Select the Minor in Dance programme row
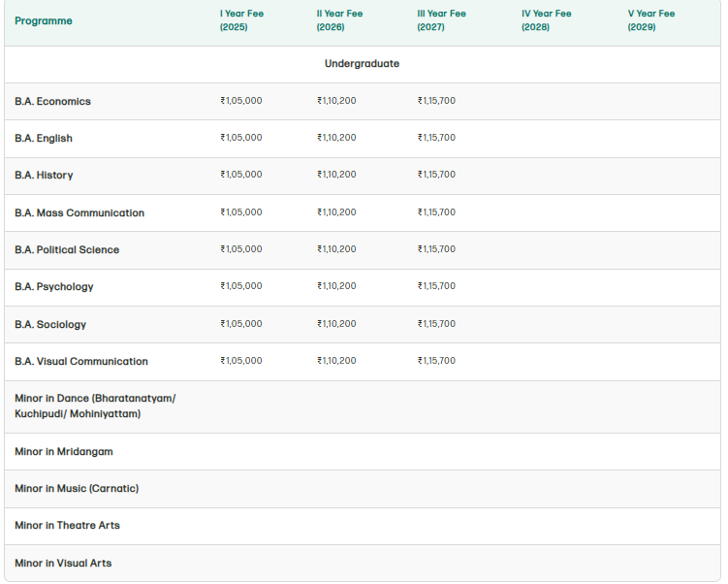The width and height of the screenshot is (728, 584). [95, 406]
